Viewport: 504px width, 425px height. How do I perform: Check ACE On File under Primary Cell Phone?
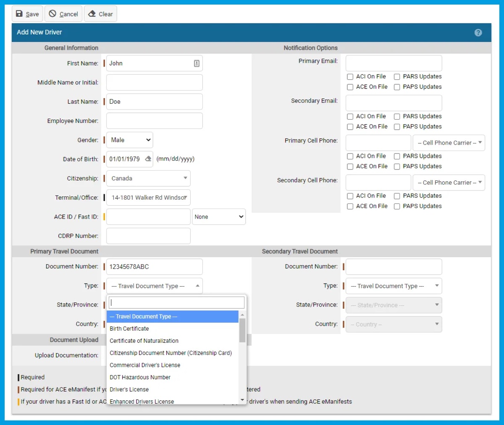click(350, 167)
